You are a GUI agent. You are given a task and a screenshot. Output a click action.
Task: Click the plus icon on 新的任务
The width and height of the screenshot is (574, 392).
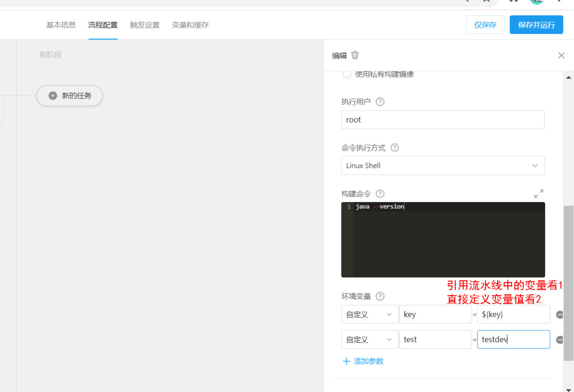coord(53,96)
